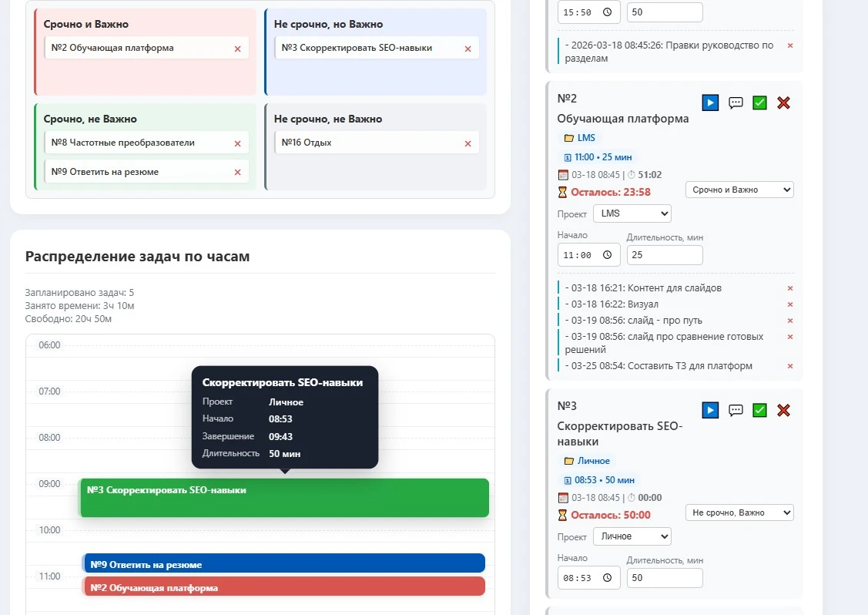This screenshot has height=615, width=868.
Task: Delete note 'Правки руководство по разделам'
Action: [790, 45]
